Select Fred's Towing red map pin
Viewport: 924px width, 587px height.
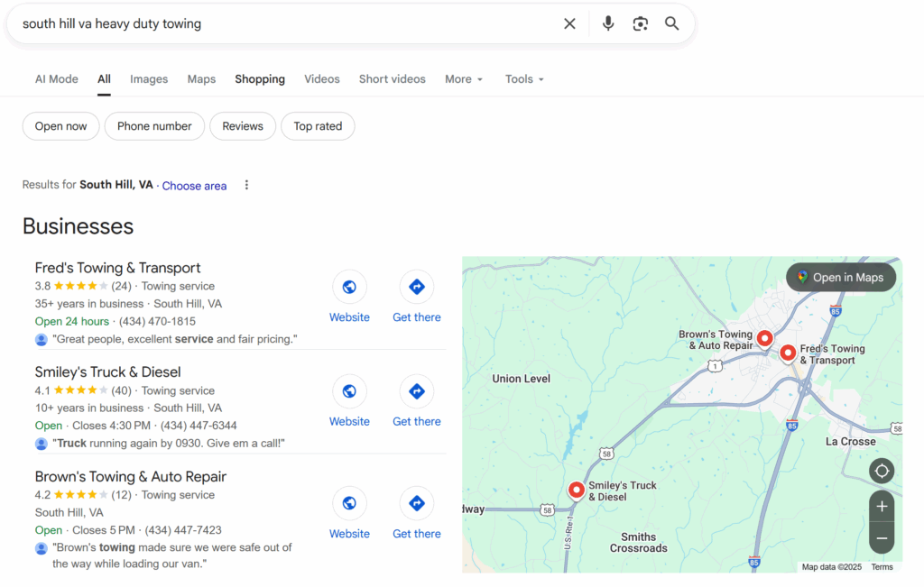click(788, 353)
